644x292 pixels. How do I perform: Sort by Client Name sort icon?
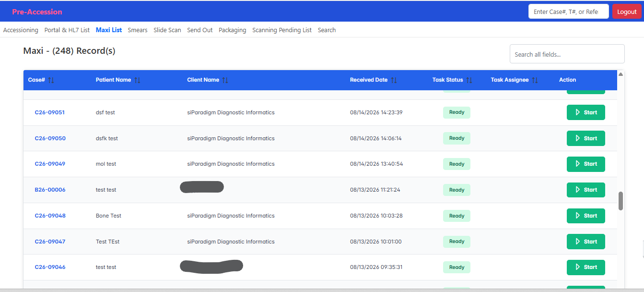pyautogui.click(x=225, y=80)
